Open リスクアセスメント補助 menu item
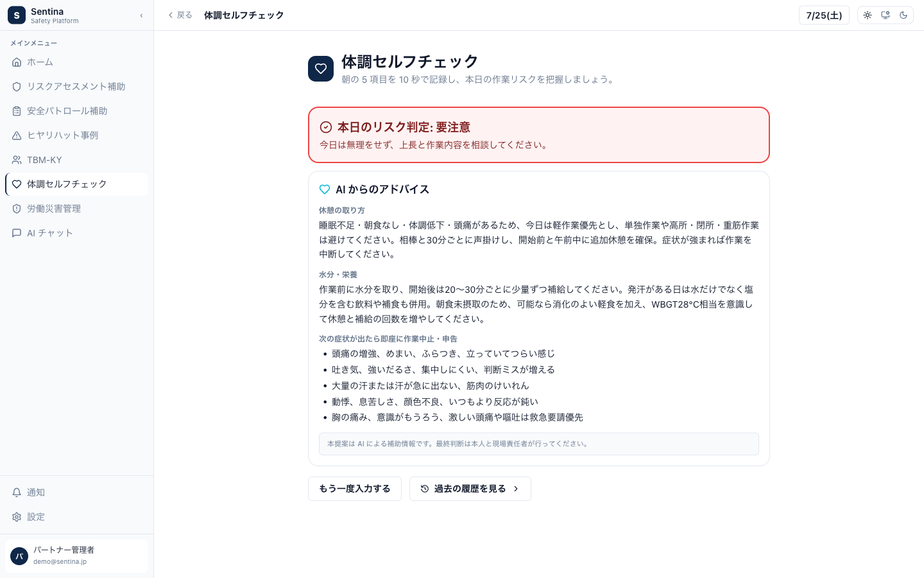This screenshot has width=924, height=578. [x=76, y=87]
